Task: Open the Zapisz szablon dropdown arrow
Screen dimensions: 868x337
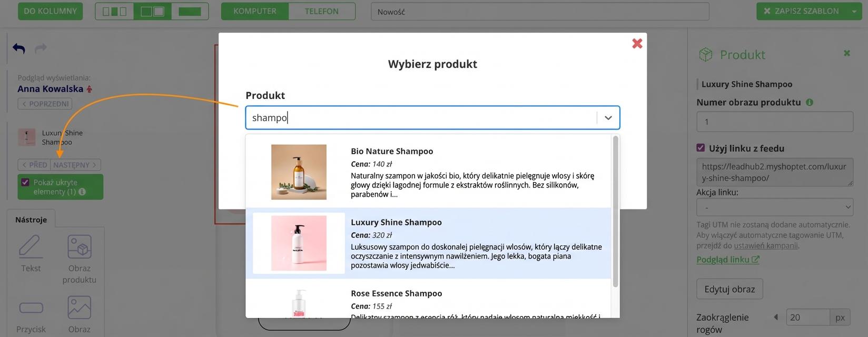Action: point(854,11)
